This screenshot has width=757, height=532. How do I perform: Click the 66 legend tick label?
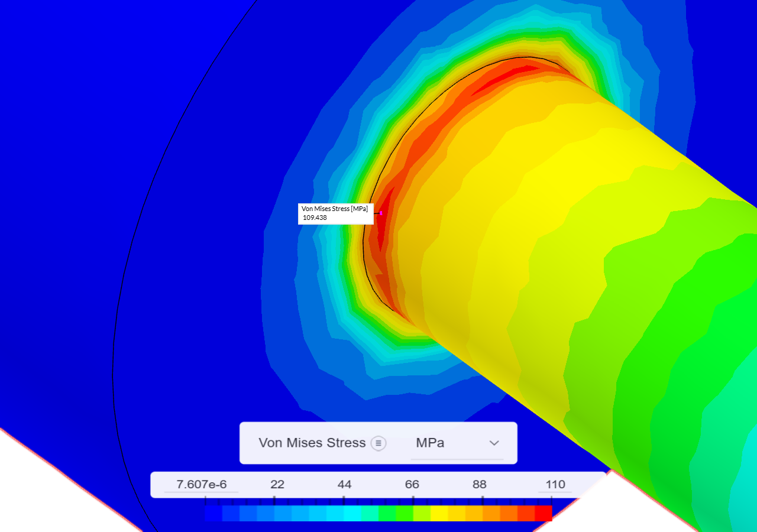(412, 485)
